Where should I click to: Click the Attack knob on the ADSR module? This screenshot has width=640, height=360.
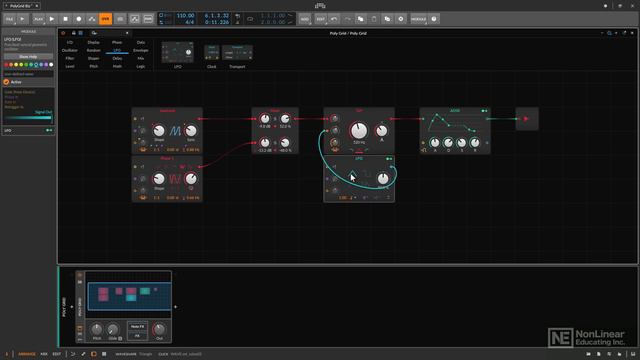tap(435, 142)
